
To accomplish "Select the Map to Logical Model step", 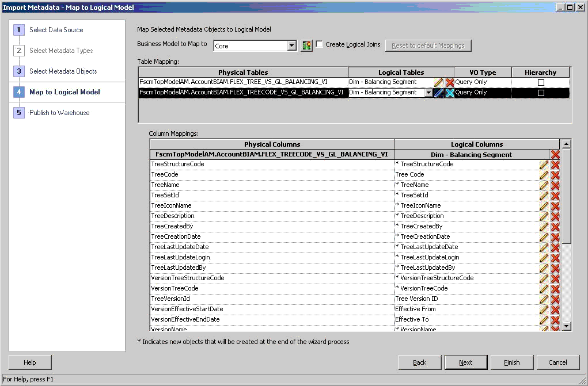I will [65, 92].
